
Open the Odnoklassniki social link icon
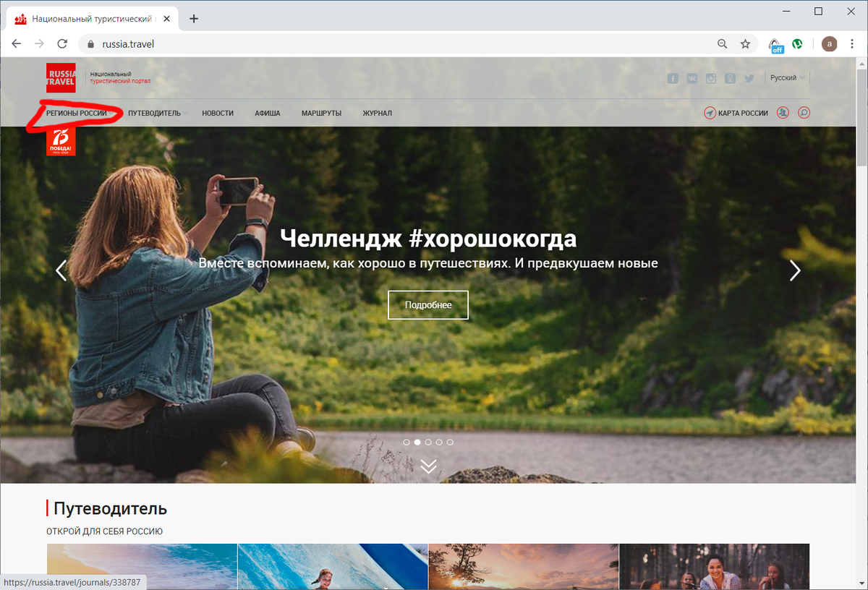(x=730, y=78)
